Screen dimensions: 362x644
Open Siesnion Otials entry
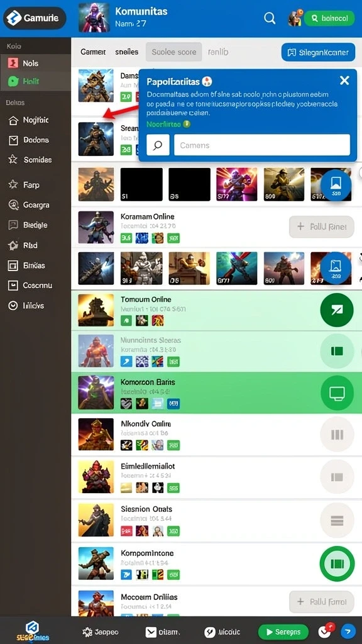pos(216,520)
